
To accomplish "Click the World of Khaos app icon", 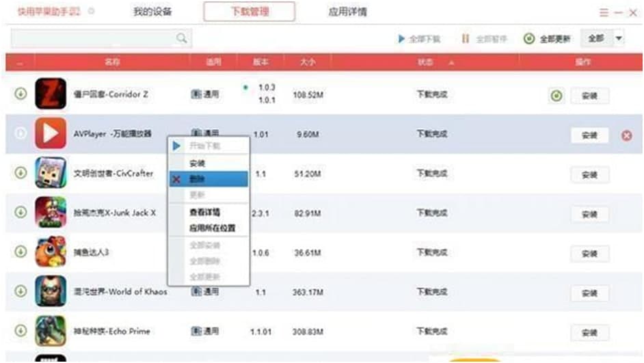I will click(51, 291).
